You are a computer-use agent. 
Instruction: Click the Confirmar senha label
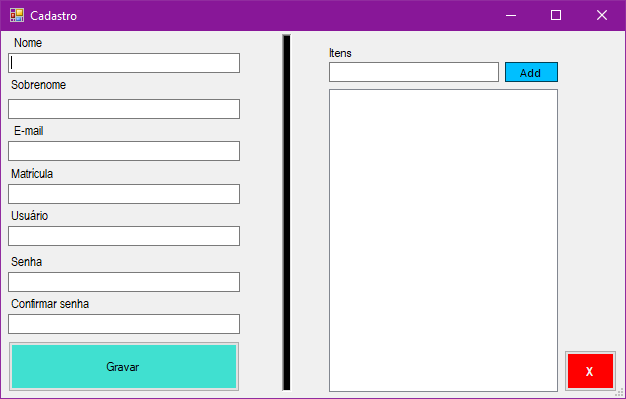50,304
